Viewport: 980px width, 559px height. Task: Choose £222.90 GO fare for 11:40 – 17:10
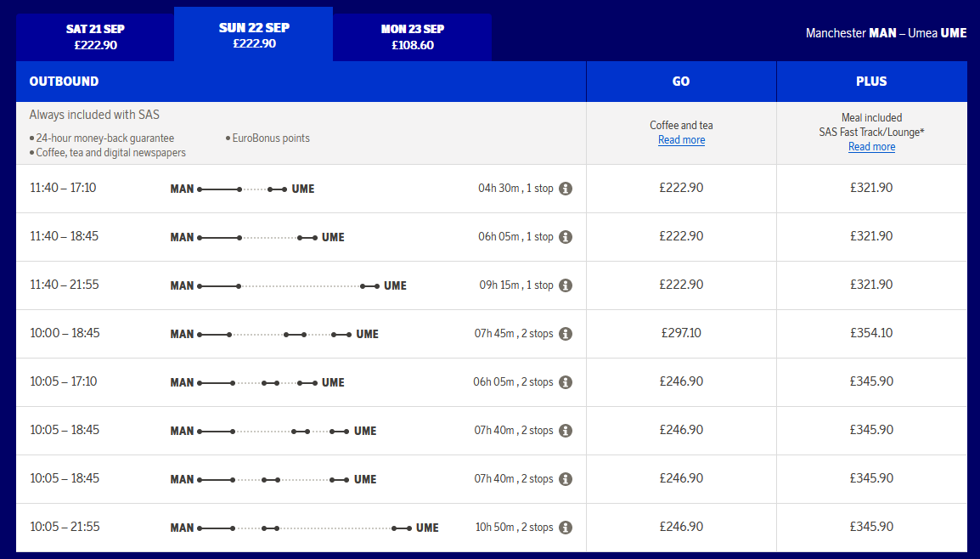[x=681, y=189]
